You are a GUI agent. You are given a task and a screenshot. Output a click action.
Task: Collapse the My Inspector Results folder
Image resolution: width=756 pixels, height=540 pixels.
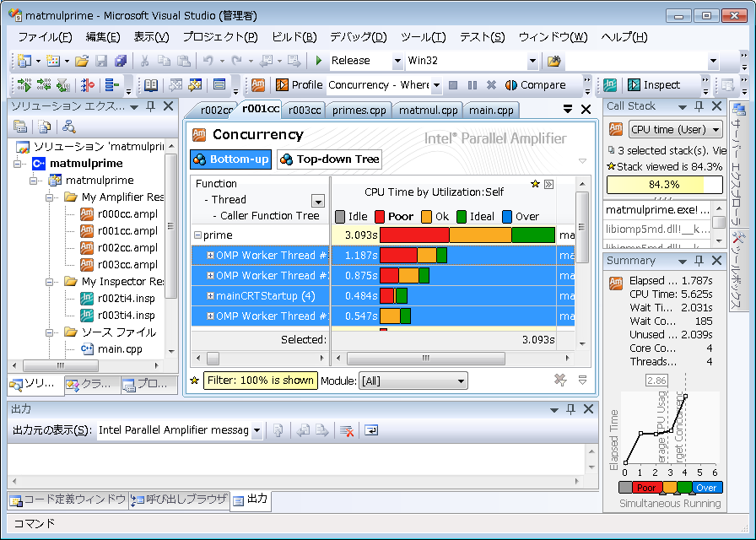click(49, 282)
